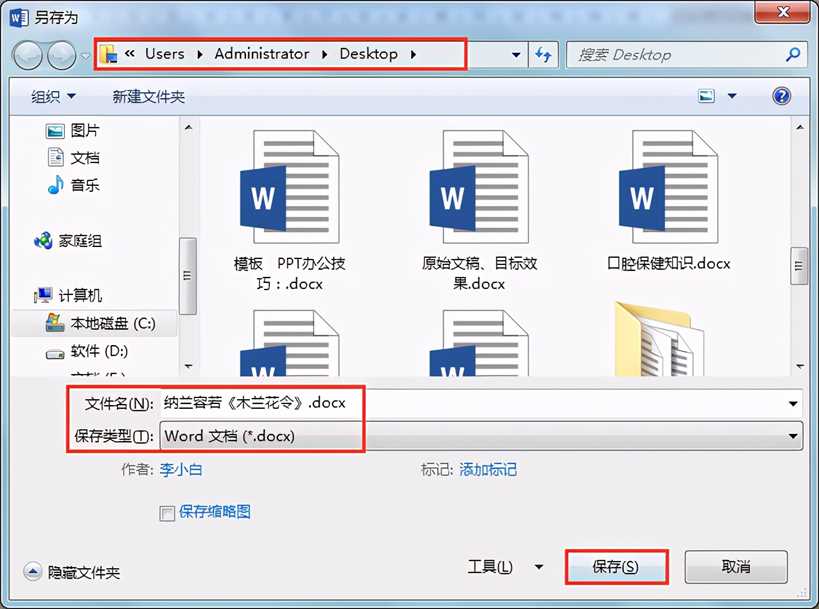Open the 保存类型 dropdown list

coord(793,436)
